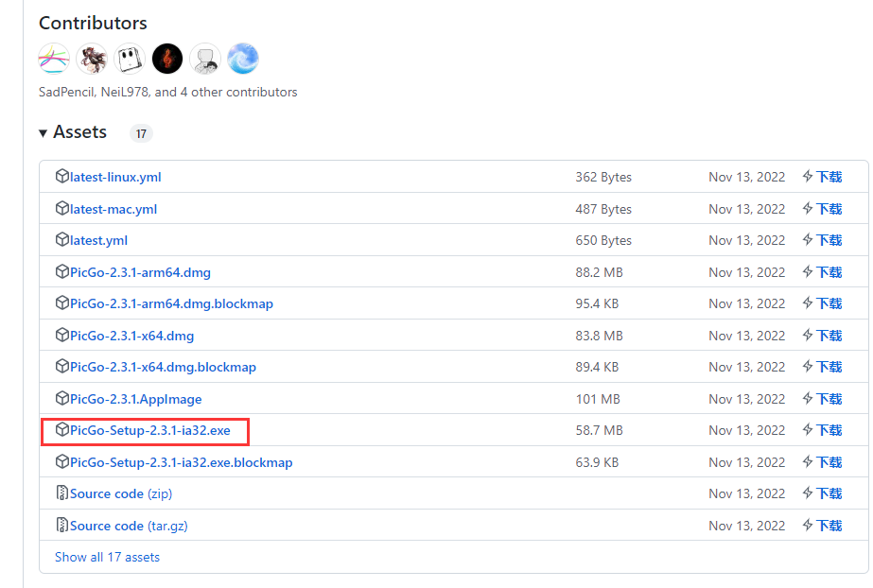Open the first contributor avatar with colorful lines
Image resolution: width=873 pixels, height=588 pixels.
point(54,59)
